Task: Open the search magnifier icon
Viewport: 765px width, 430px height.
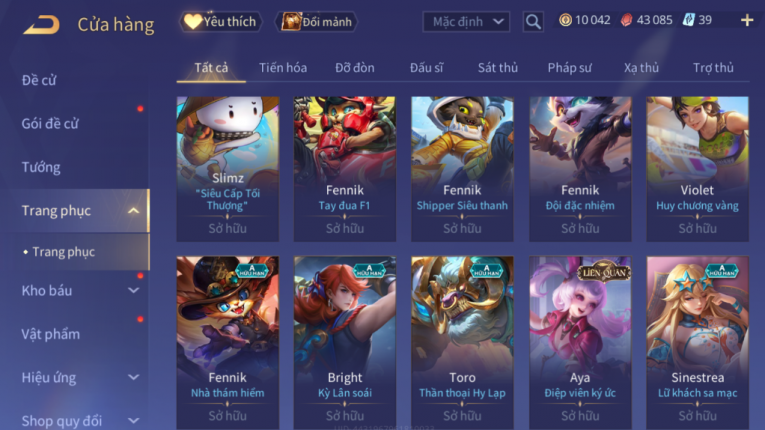Action: click(533, 22)
